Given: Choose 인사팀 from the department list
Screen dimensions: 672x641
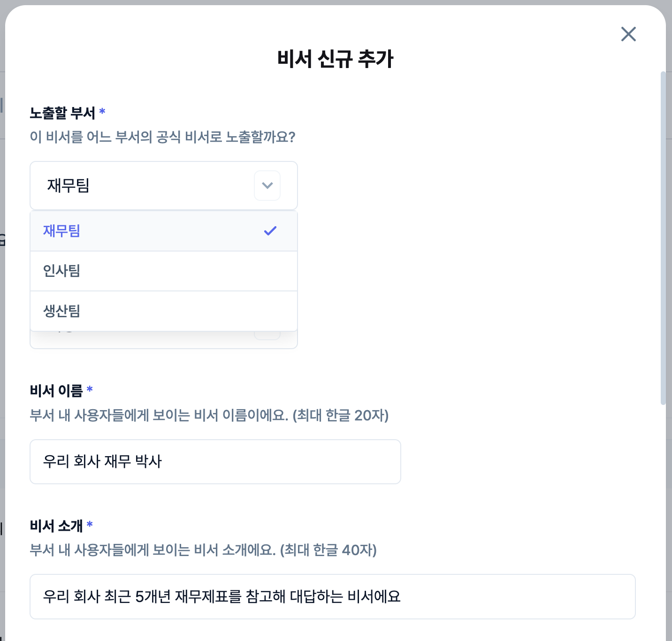Looking at the screenshot, I should 164,271.
